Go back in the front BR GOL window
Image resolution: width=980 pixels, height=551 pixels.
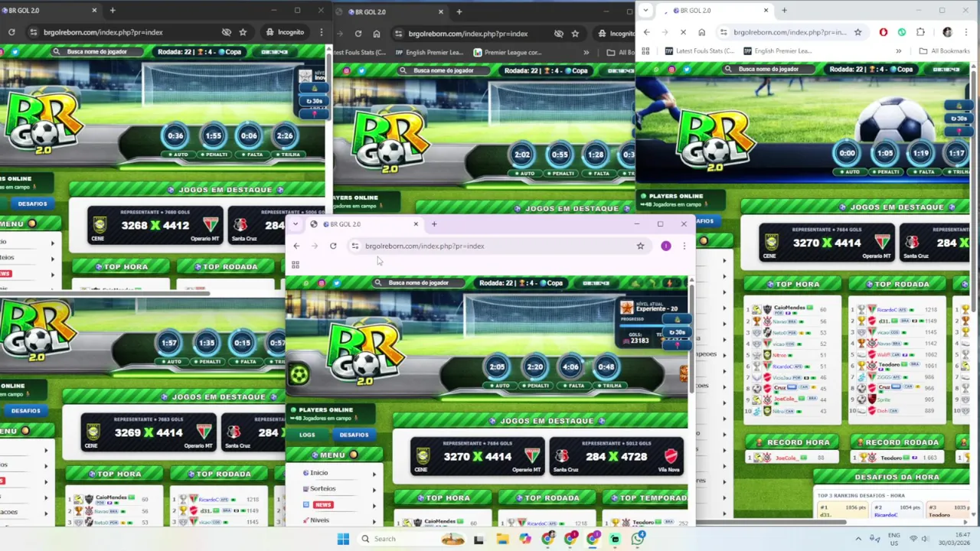click(x=296, y=246)
